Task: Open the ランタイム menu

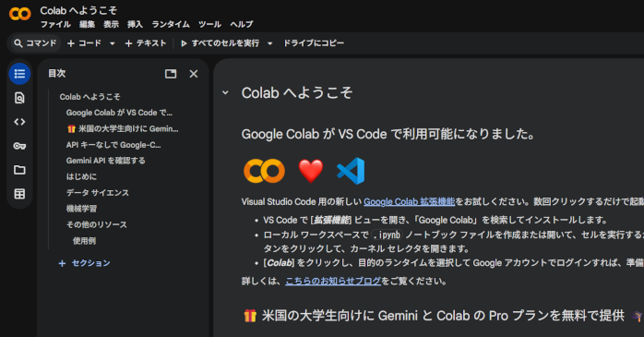Action: [x=171, y=24]
